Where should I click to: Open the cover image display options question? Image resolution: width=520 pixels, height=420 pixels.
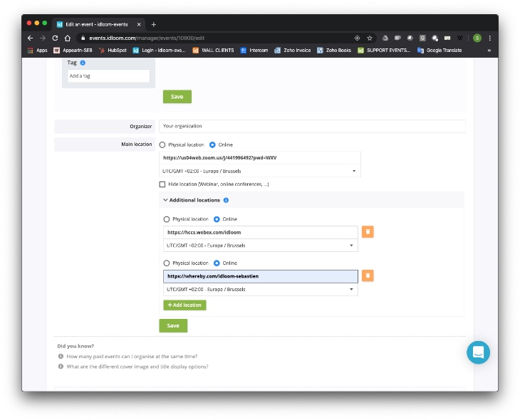point(137,367)
